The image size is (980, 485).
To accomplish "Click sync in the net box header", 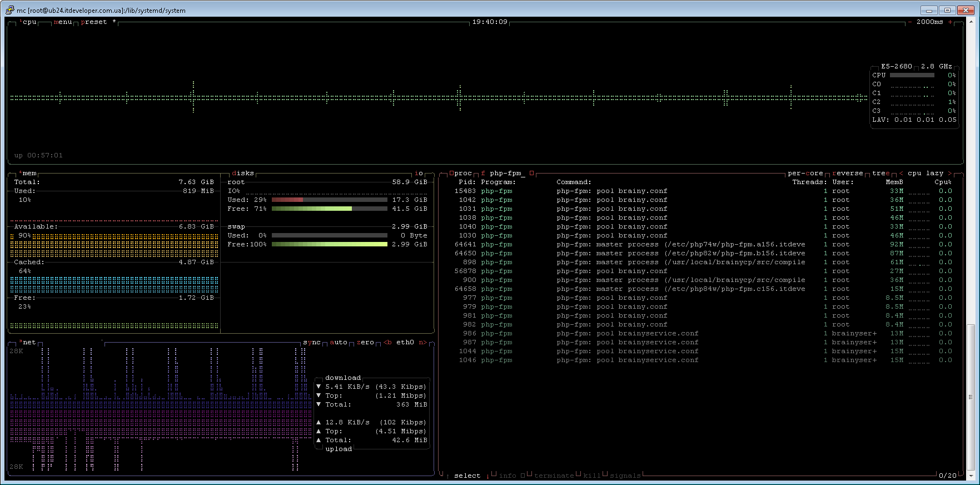I will click(x=311, y=343).
